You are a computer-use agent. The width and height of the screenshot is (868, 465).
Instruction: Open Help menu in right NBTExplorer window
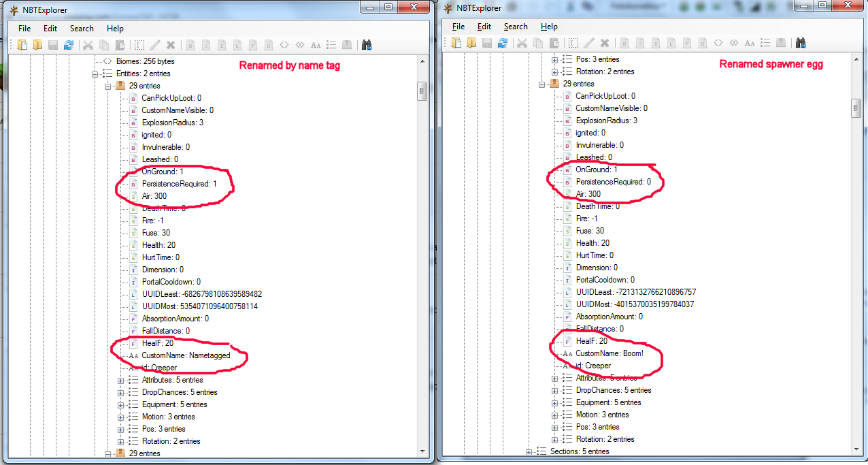click(549, 27)
